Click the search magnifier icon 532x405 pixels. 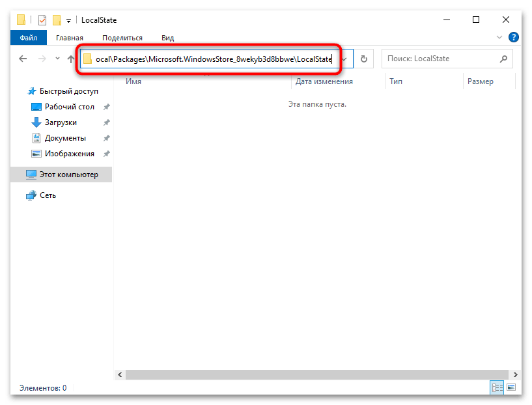tap(503, 59)
